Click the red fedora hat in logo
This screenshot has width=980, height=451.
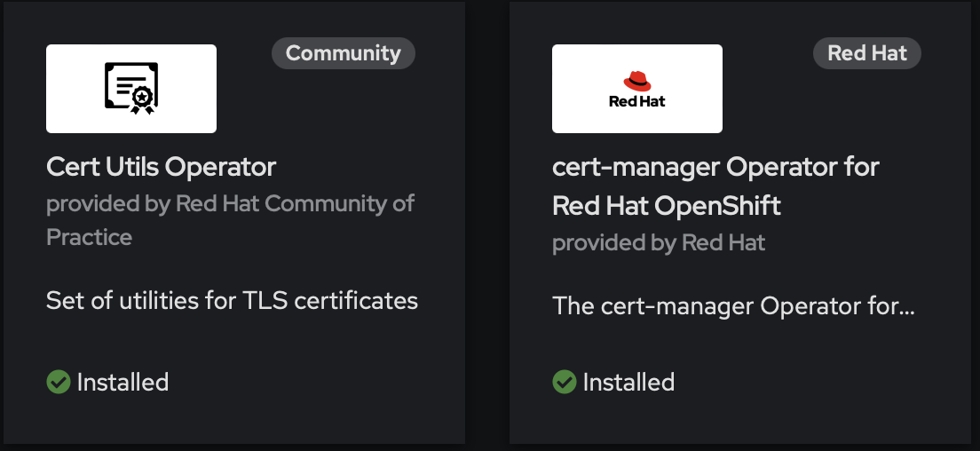pos(636,81)
